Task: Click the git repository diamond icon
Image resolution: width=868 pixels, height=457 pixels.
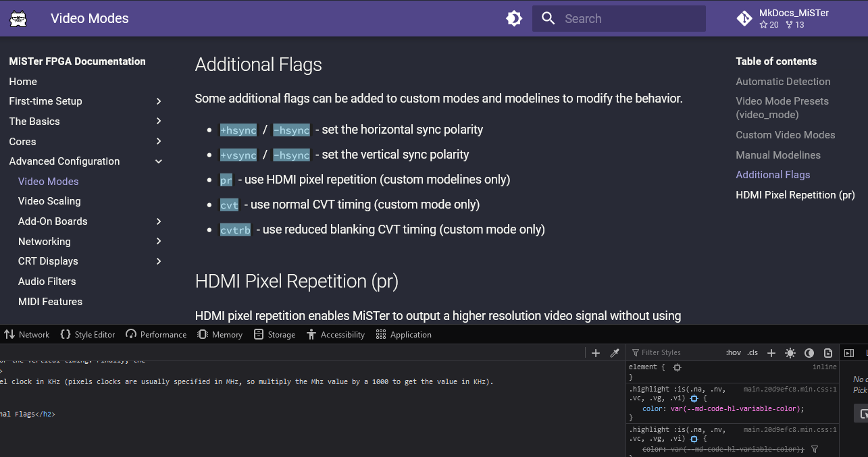Action: [x=744, y=18]
